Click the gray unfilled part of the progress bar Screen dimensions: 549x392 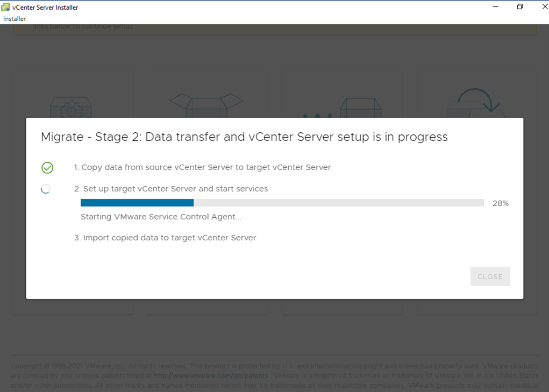(x=339, y=203)
